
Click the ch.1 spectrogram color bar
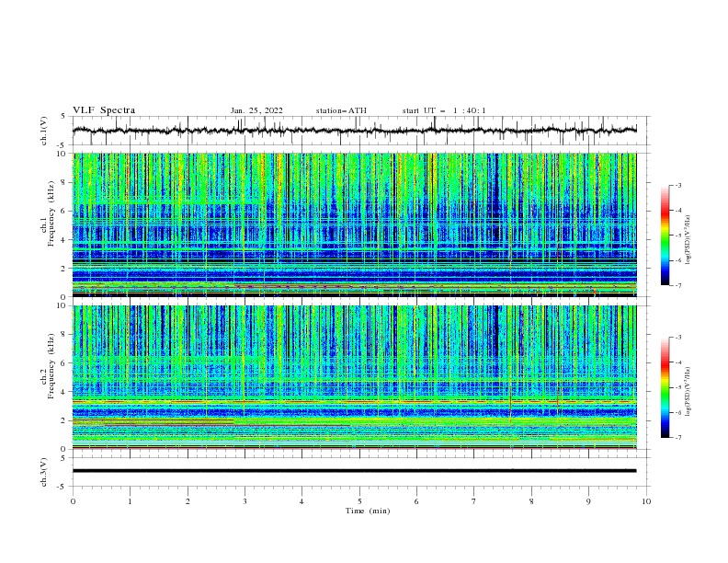tap(665, 236)
